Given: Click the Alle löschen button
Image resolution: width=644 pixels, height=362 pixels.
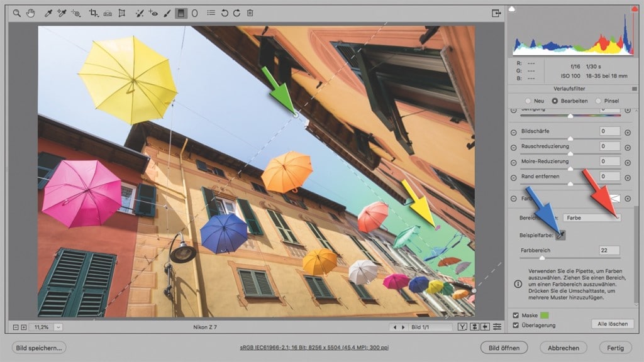Looking at the screenshot, I should 613,324.
